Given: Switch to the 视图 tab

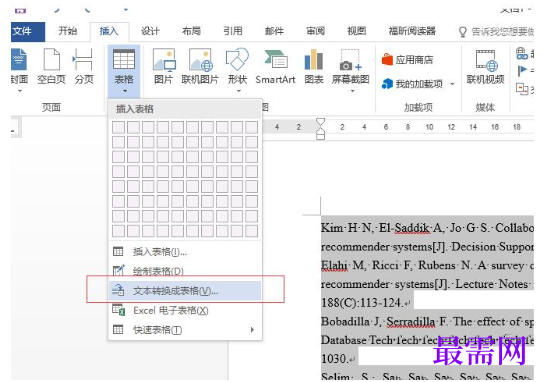Looking at the screenshot, I should pyautogui.click(x=357, y=31).
